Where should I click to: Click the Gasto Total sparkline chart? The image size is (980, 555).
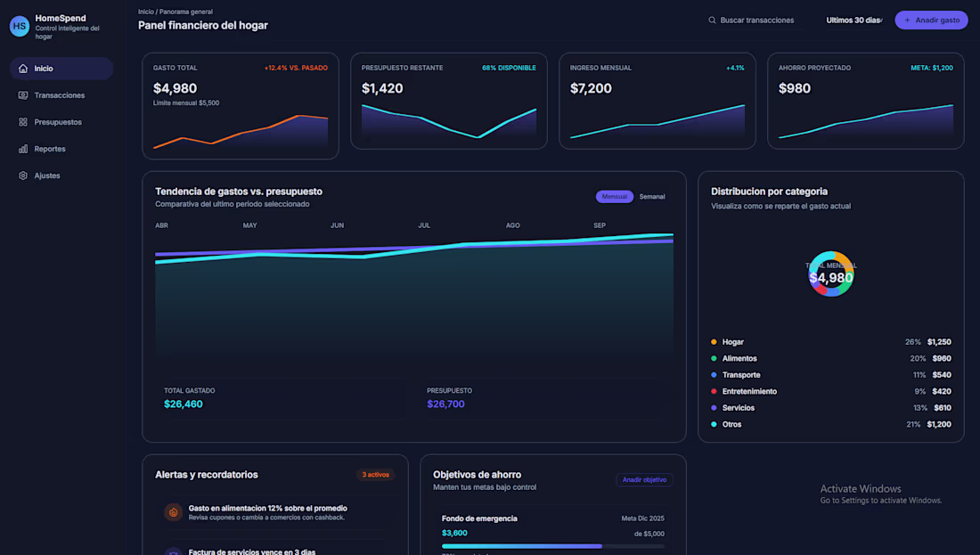(241, 132)
